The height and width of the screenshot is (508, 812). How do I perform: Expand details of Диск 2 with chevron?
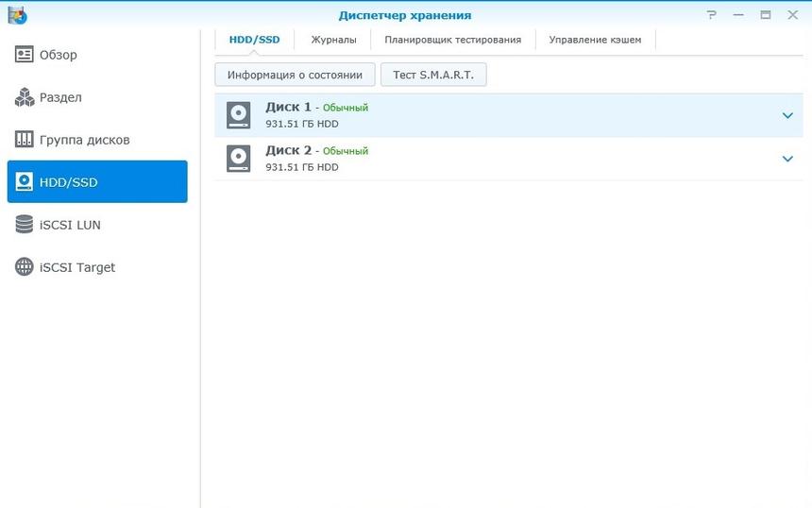(x=787, y=159)
